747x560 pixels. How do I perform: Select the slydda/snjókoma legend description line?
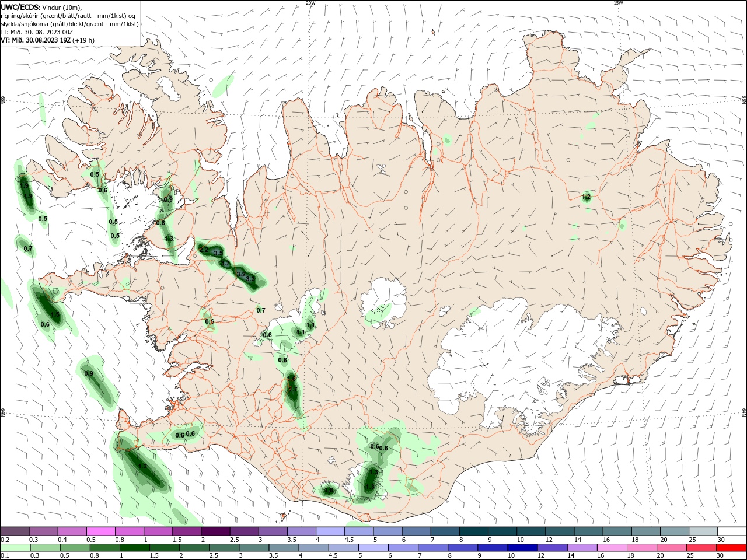69,24
